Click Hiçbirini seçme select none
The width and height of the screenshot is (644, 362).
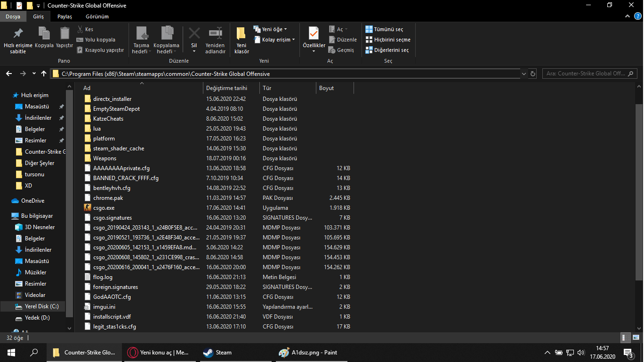tap(388, 40)
